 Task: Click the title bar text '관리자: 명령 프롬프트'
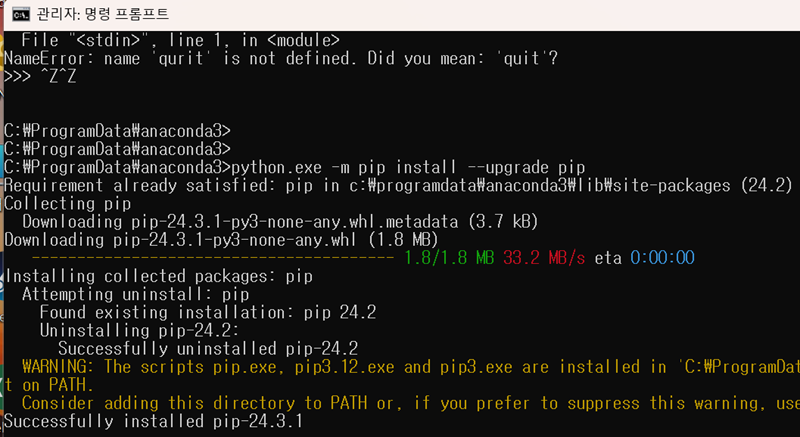pos(102,14)
